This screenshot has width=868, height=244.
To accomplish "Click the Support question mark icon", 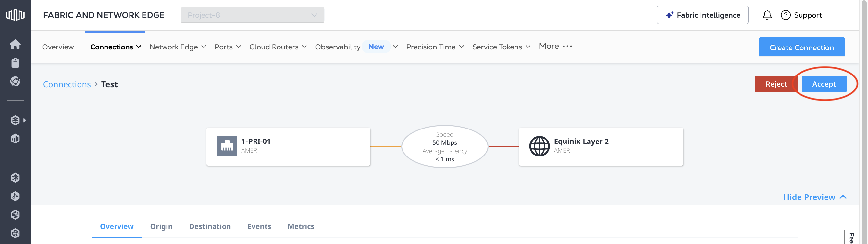I will 786,15.
